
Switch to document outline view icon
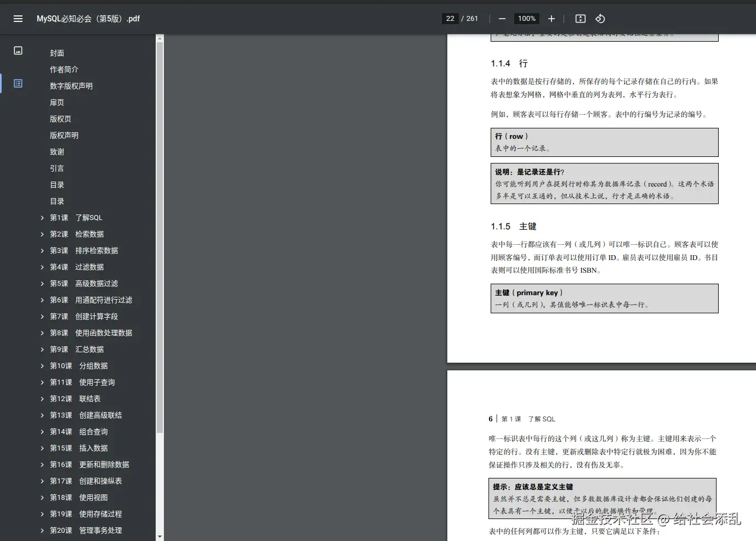pos(18,83)
